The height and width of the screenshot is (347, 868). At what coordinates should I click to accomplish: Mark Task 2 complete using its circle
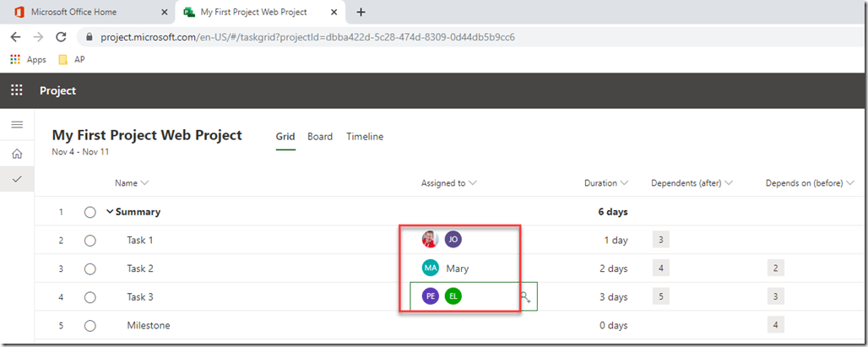(x=90, y=268)
